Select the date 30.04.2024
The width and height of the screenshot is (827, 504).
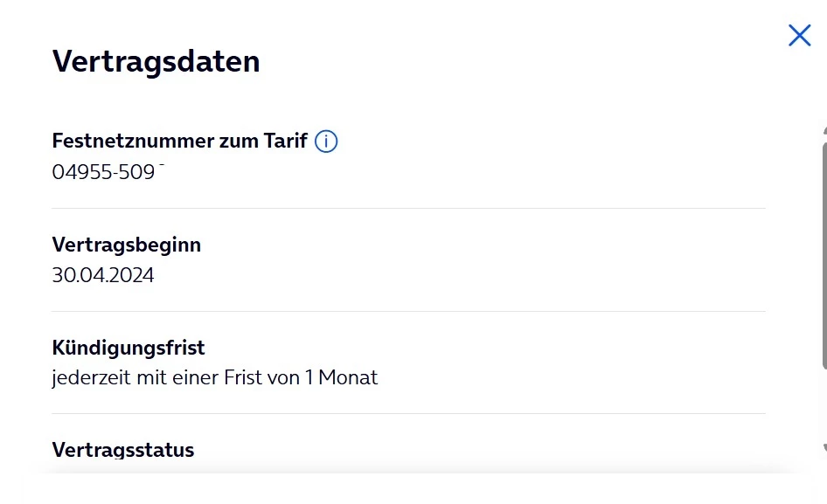tap(103, 275)
